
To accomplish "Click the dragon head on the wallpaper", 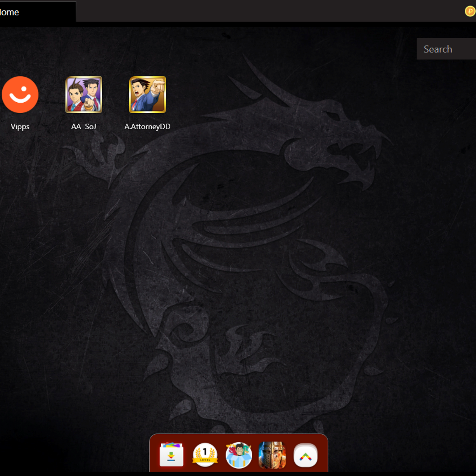I will click(333, 143).
